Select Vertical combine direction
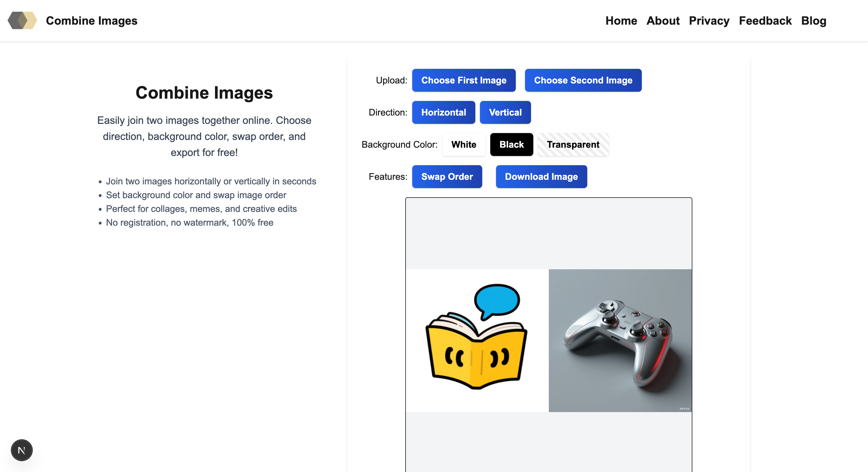Screen dimensions: 868x472 (505, 112)
